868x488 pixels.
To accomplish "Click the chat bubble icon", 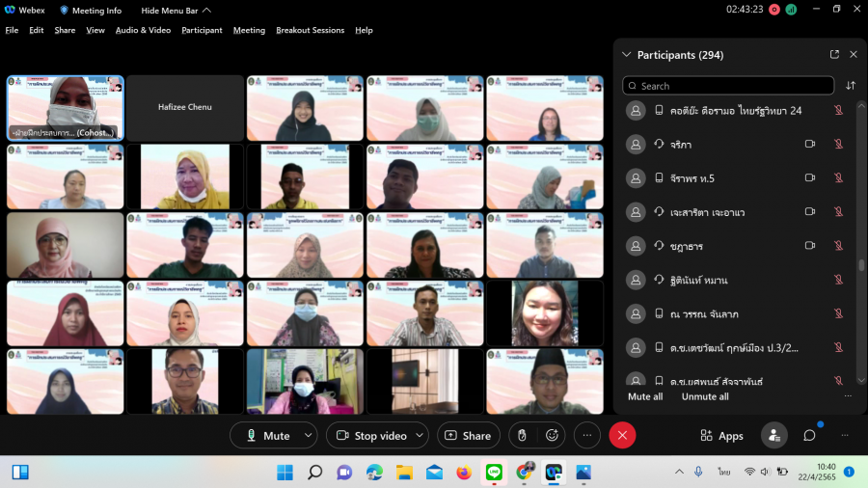I will tap(810, 436).
